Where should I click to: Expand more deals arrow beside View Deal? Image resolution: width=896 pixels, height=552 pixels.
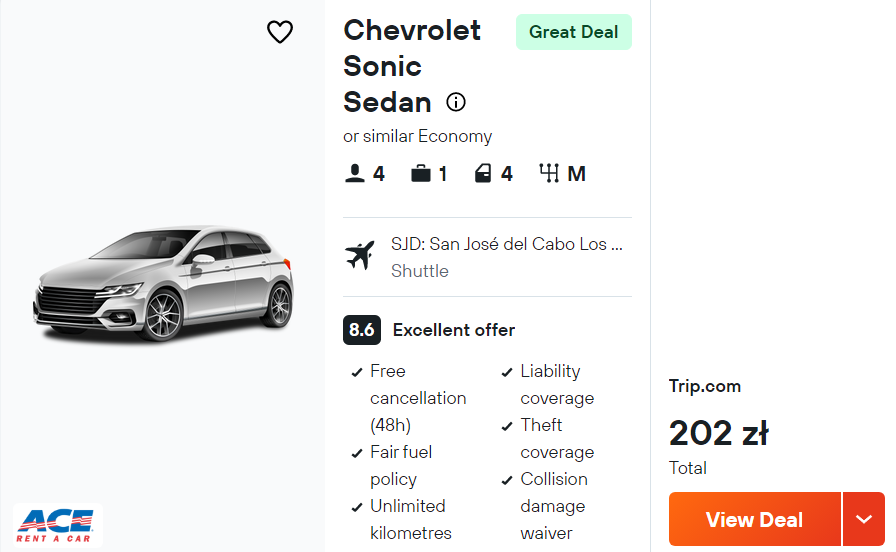click(864, 519)
